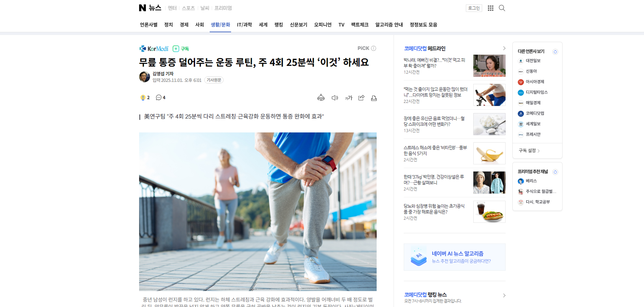Viewport: 644px width, 307px height.
Task: Open the search magnifier icon
Action: point(502,8)
